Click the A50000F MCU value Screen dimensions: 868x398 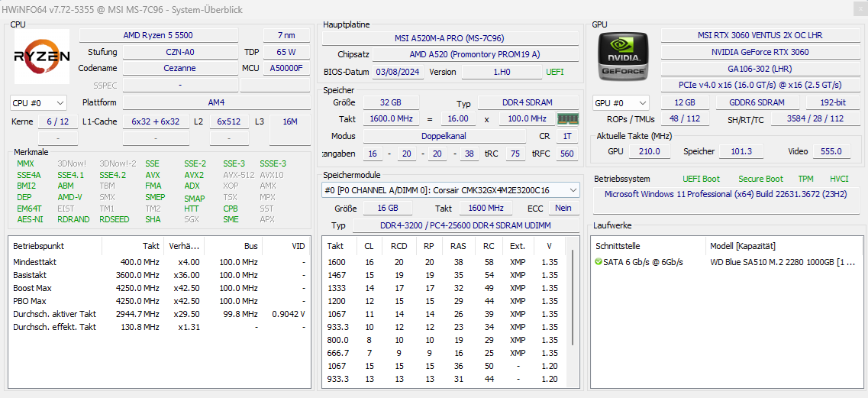[x=287, y=68]
